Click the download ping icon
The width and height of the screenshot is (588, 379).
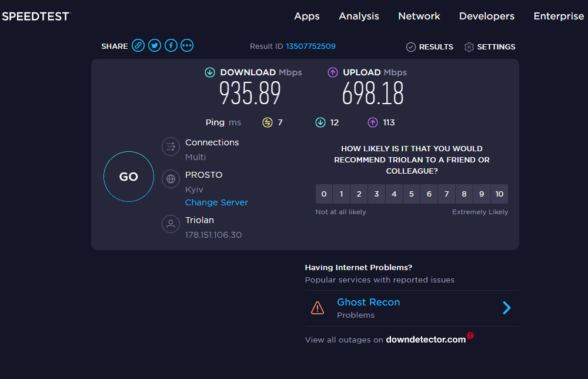[320, 123]
